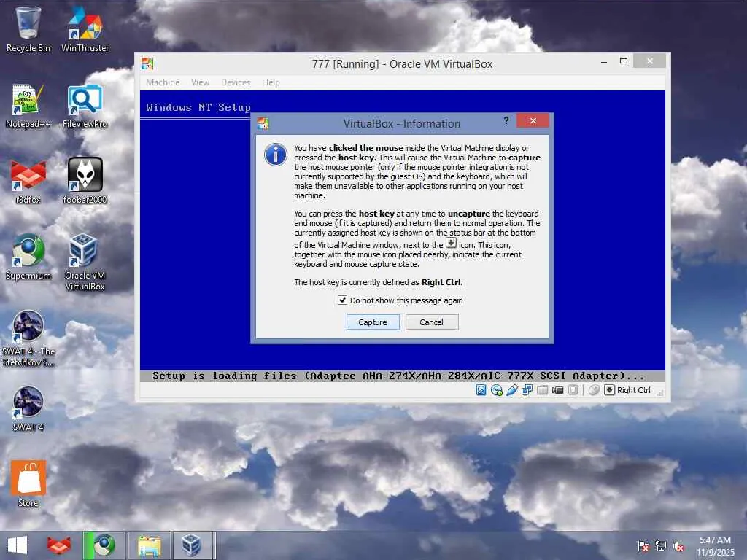Select Notepad++ desktop shortcut

[x=28, y=106]
